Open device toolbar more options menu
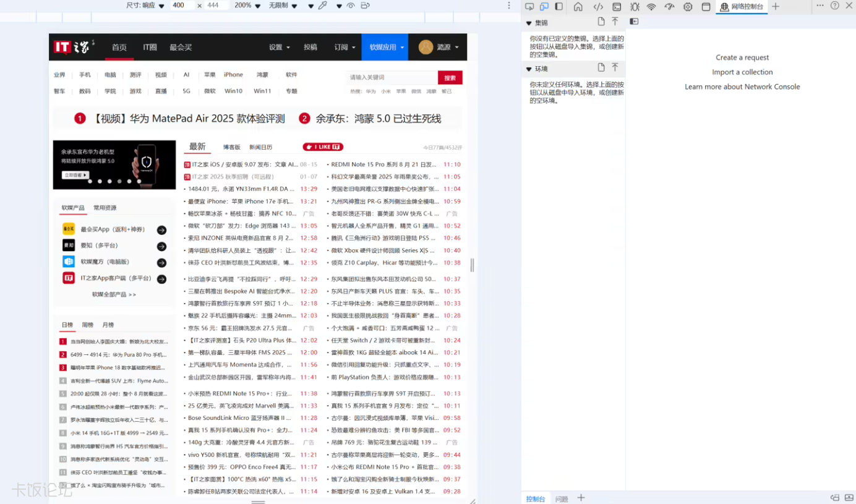Viewport: 856px width, 504px height. point(509,6)
